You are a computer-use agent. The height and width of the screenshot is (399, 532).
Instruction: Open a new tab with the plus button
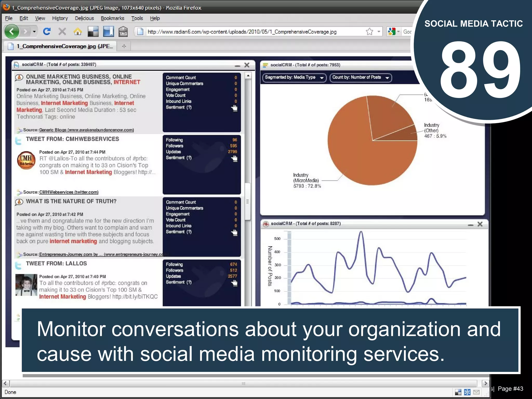click(124, 46)
